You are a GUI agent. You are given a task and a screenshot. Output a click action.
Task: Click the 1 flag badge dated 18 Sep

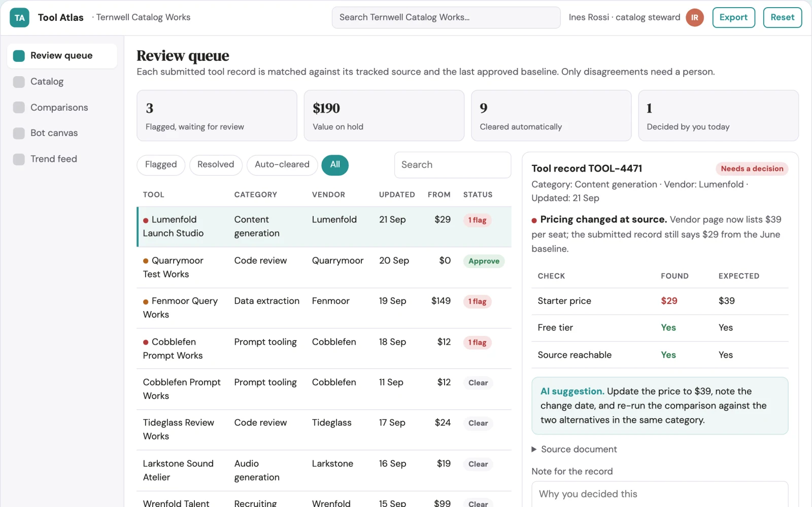click(x=477, y=343)
